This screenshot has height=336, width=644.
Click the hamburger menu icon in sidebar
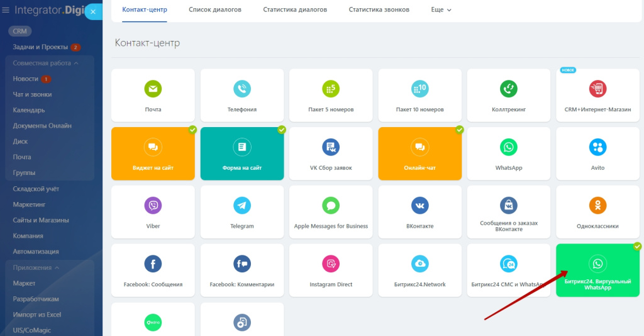[x=6, y=10]
